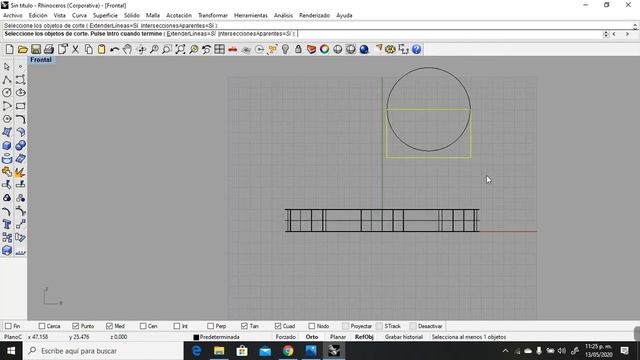Uncheck the Med osnap checkbox
The height and width of the screenshot is (360, 640).
click(109, 326)
